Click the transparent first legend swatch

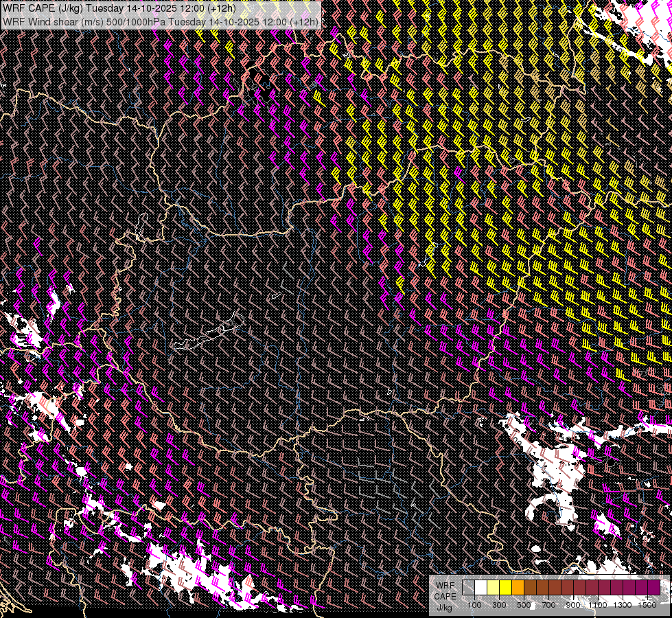[x=468, y=587]
